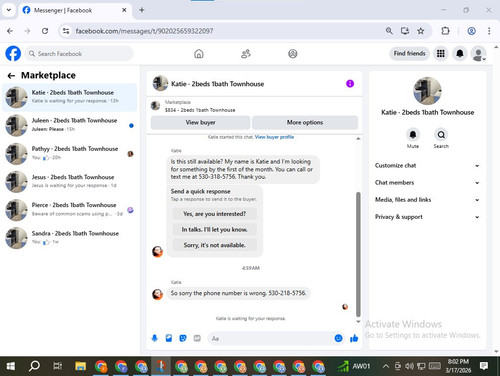Send a thumbs-up like
The image size is (500, 376).
click(354, 338)
